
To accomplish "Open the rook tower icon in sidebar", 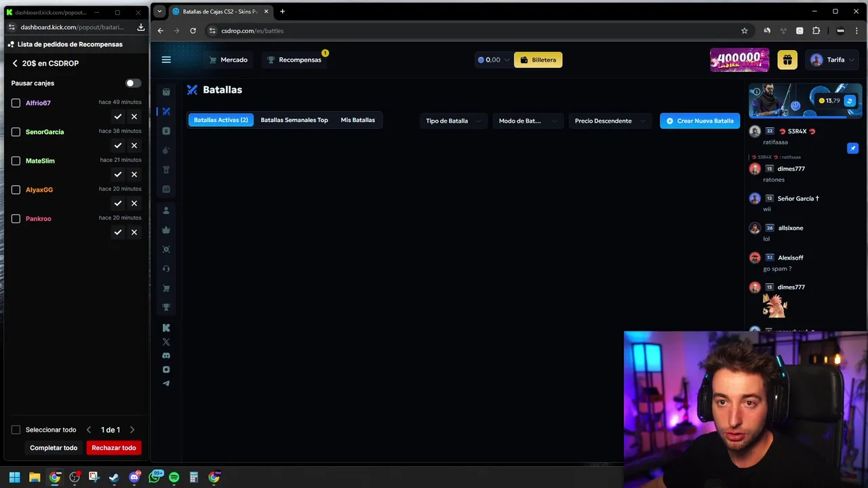I will coord(166,169).
